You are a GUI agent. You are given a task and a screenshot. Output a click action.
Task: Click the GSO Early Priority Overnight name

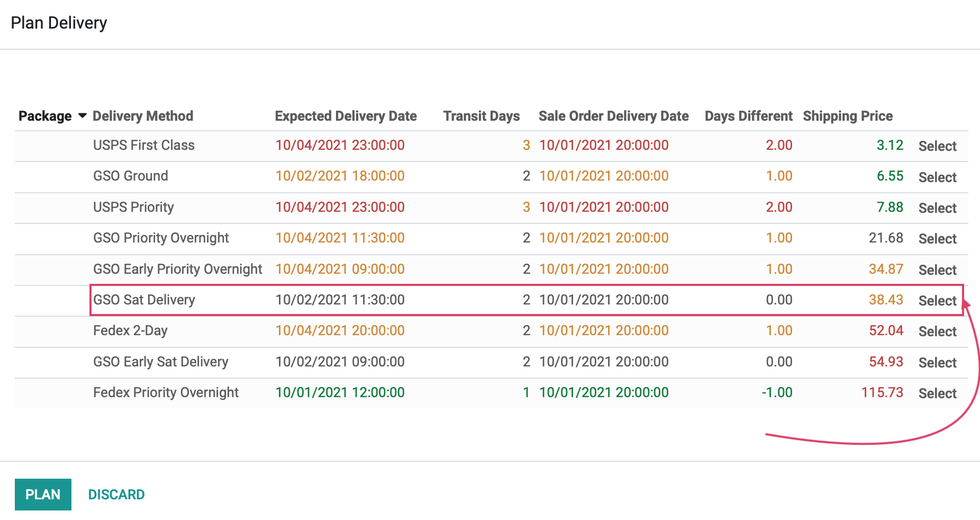(x=178, y=269)
